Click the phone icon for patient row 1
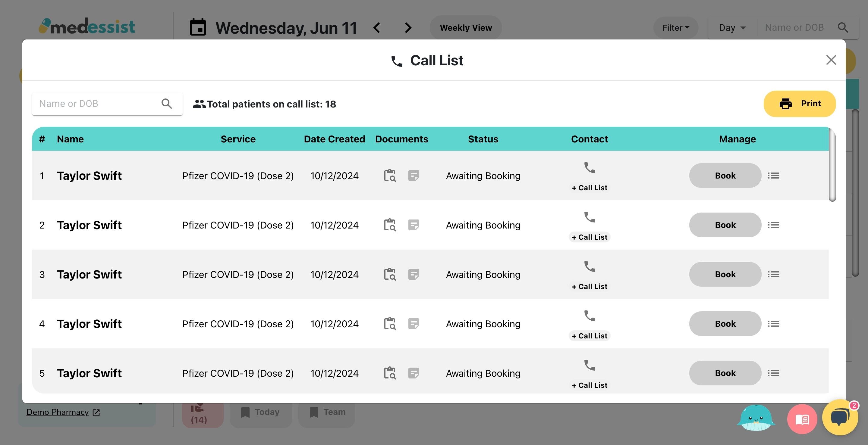This screenshot has height=445, width=868. coord(589,168)
